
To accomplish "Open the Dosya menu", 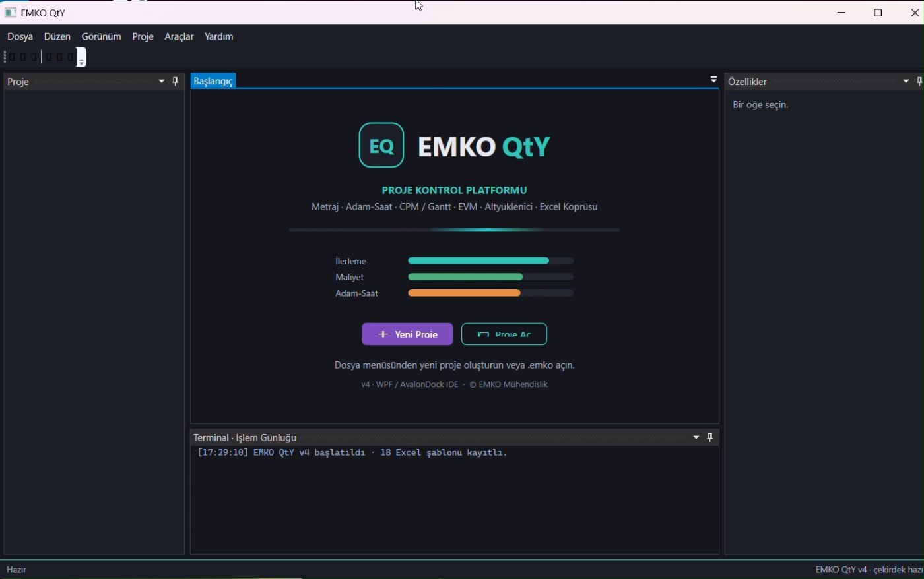I will point(20,36).
